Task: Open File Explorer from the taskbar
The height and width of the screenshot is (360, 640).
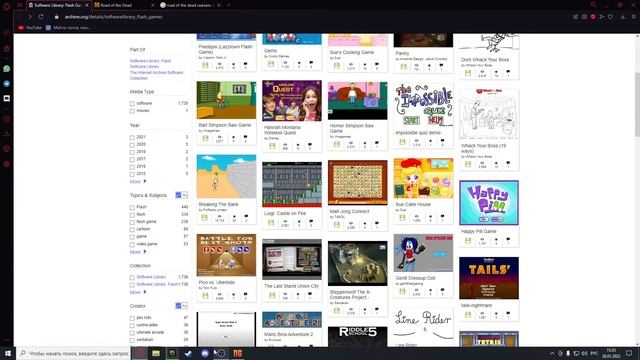Action: (156, 353)
